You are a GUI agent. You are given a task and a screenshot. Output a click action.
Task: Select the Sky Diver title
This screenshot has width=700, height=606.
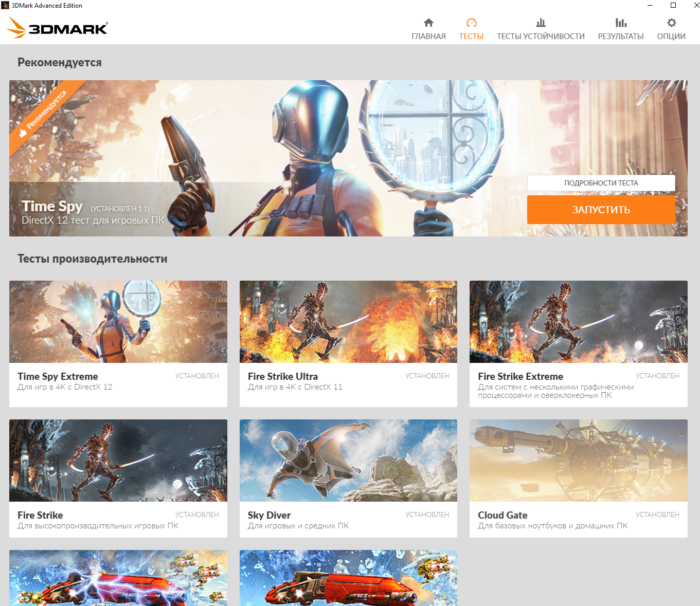[x=269, y=515]
